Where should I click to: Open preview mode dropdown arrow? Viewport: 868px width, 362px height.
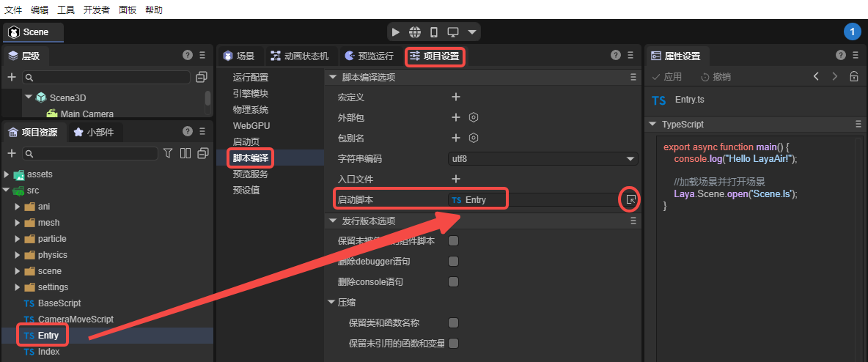click(x=472, y=32)
